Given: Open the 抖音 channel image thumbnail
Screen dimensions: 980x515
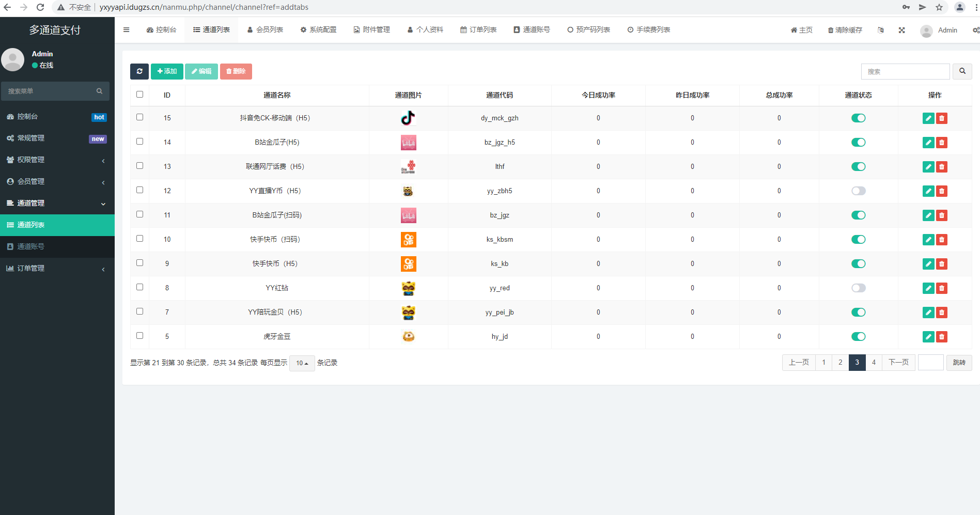Looking at the screenshot, I should pos(408,118).
